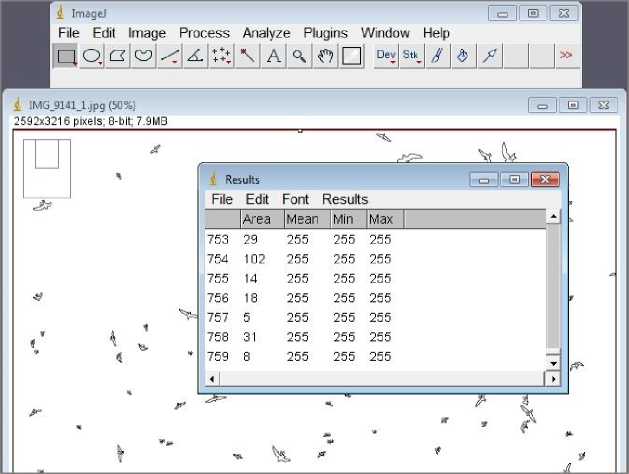Minimize the IMG_9141_1.jpg image window
This screenshot has height=474, width=629.
[x=542, y=106]
